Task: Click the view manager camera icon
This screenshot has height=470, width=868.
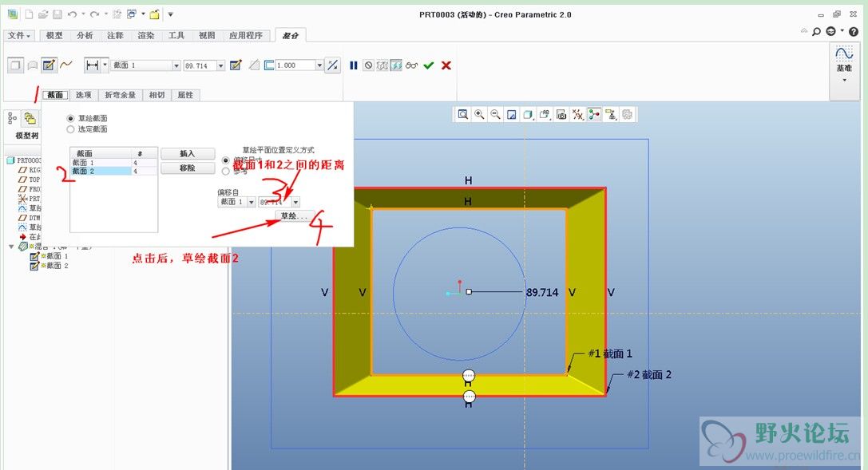Action: pos(561,114)
